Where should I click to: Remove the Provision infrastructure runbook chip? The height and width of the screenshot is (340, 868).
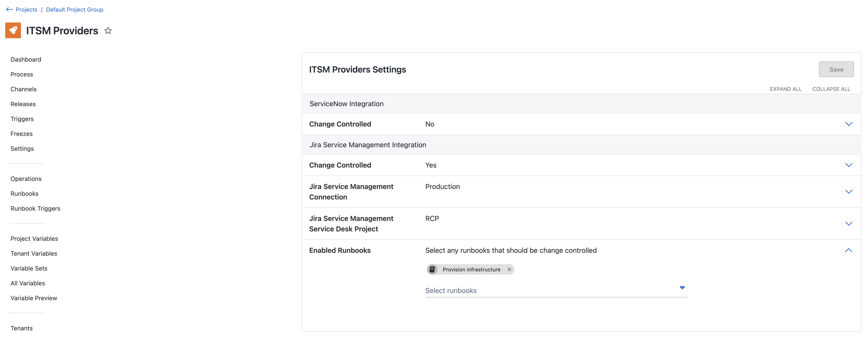[509, 269]
